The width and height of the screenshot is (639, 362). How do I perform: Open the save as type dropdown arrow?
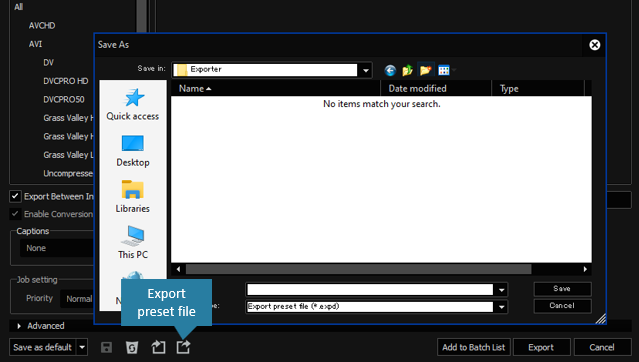pyautogui.click(x=502, y=307)
